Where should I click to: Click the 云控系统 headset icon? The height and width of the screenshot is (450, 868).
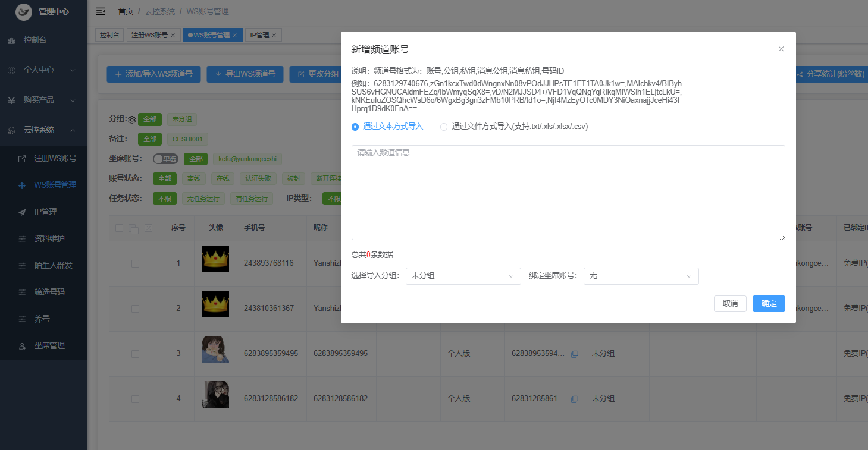[11, 130]
